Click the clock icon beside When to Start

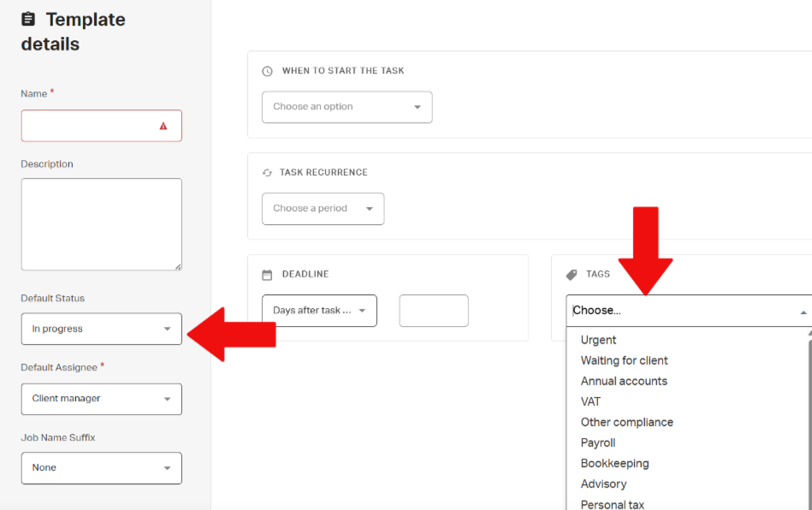pos(267,71)
